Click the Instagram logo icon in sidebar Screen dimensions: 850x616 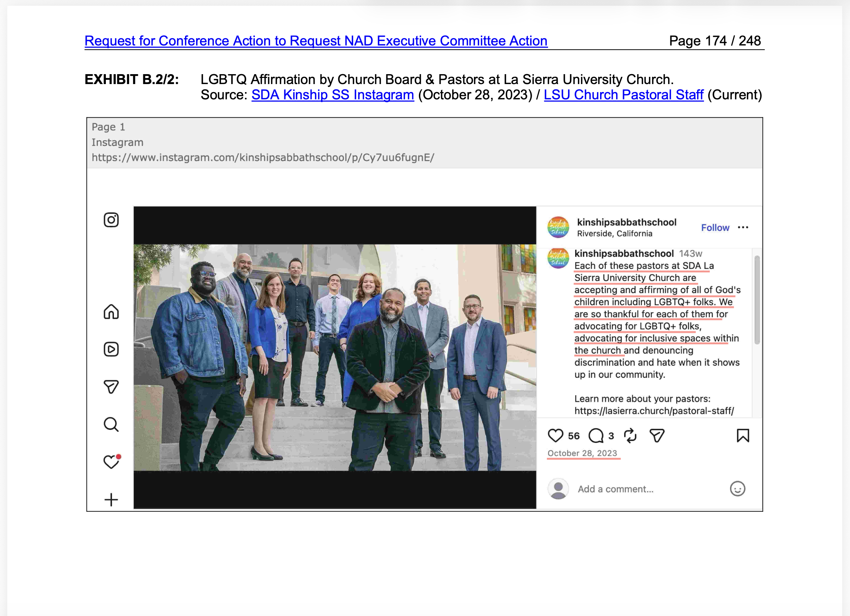tap(111, 220)
